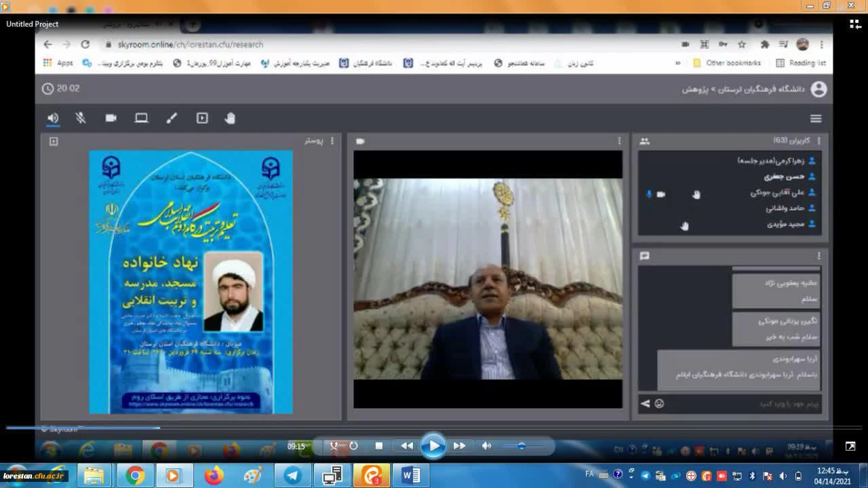Open emoji picker in chat box

[659, 404]
